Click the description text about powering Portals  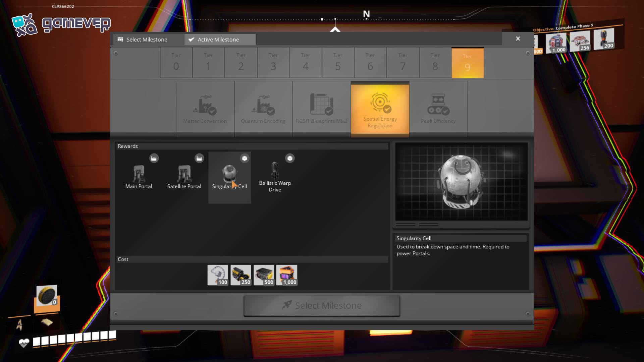click(x=453, y=250)
